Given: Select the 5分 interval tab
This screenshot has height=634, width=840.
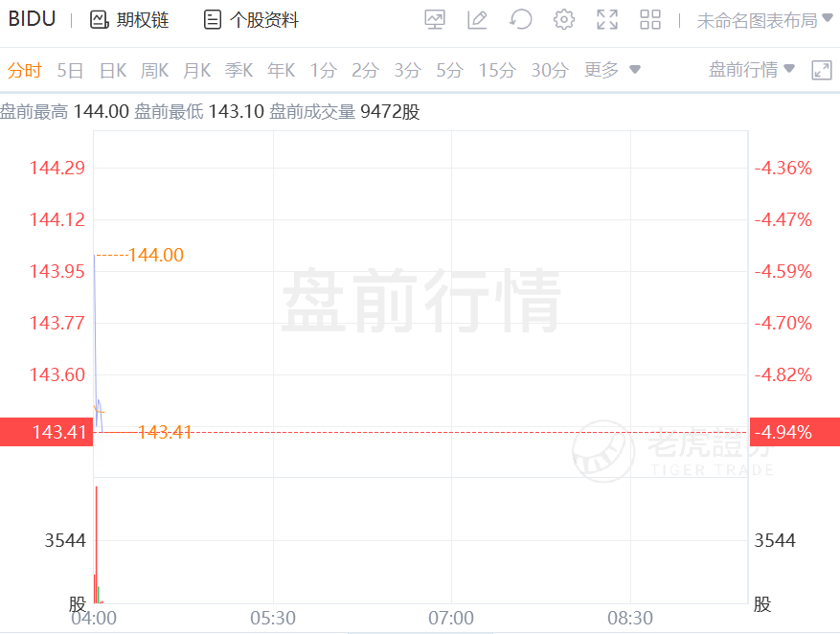Looking at the screenshot, I should [x=449, y=70].
